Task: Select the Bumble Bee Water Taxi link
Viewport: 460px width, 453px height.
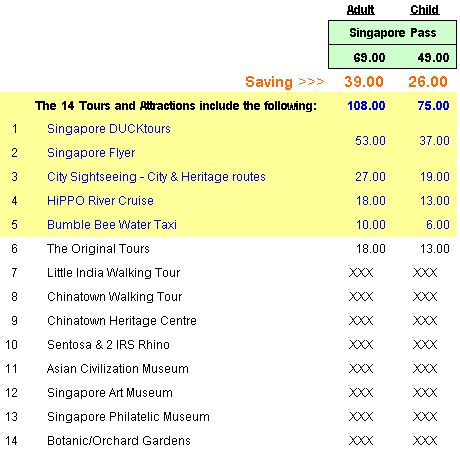Action: point(112,225)
